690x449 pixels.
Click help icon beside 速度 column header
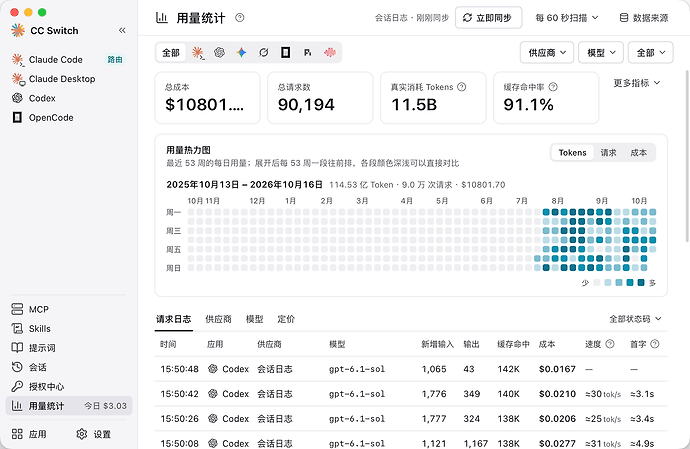tap(610, 344)
